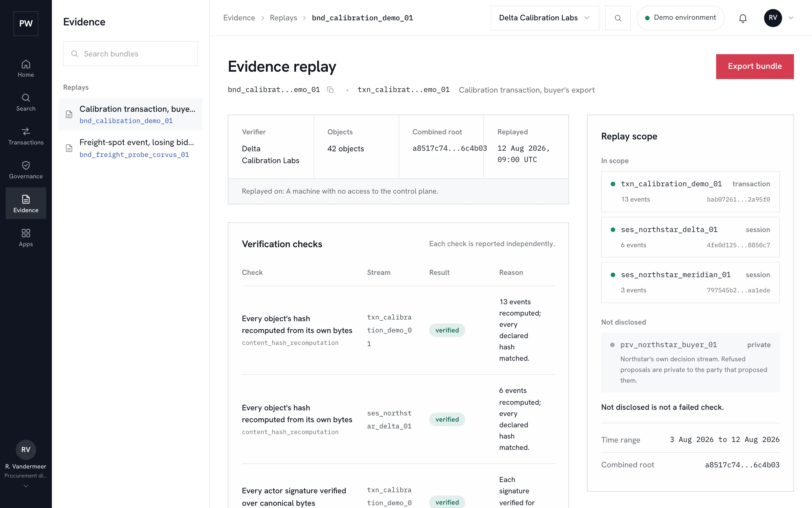Click the top bar search icon
812x508 pixels.
pyautogui.click(x=618, y=18)
